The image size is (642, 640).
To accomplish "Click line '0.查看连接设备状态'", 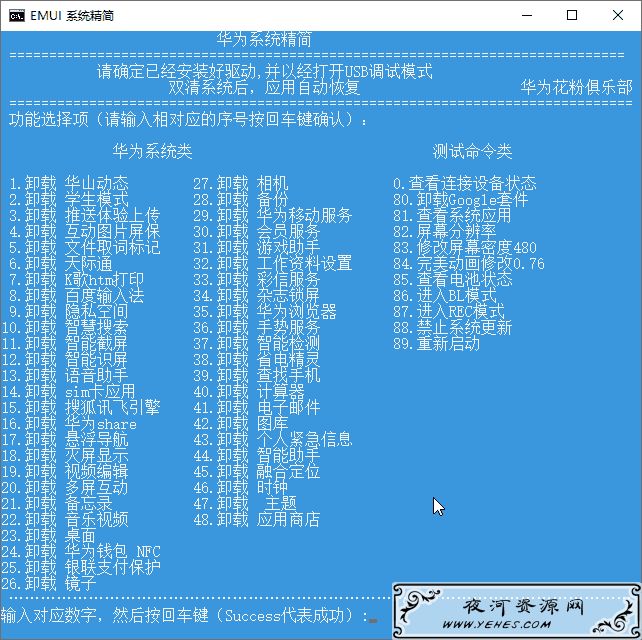I will click(x=465, y=183).
